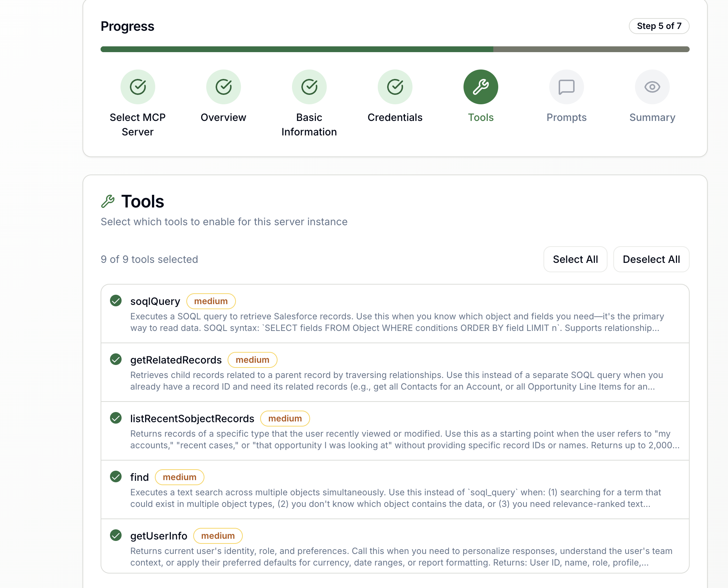Click the medium badge next to getRelatedRecords
The image size is (728, 588).
253,360
